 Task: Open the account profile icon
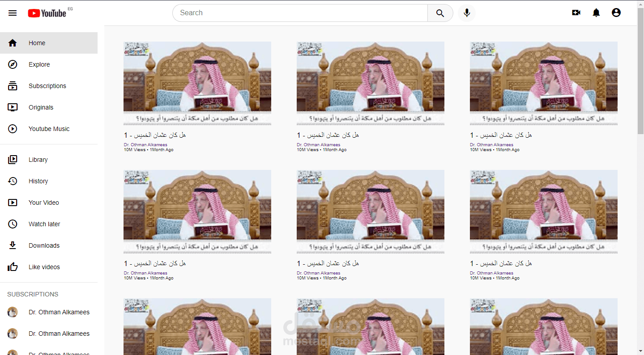(x=616, y=13)
